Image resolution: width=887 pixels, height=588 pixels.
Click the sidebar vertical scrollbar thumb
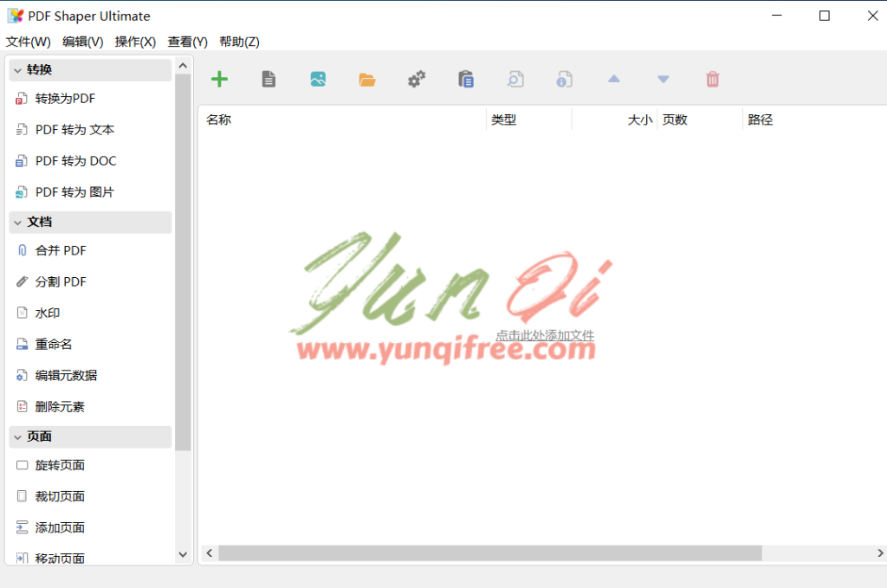point(183,262)
